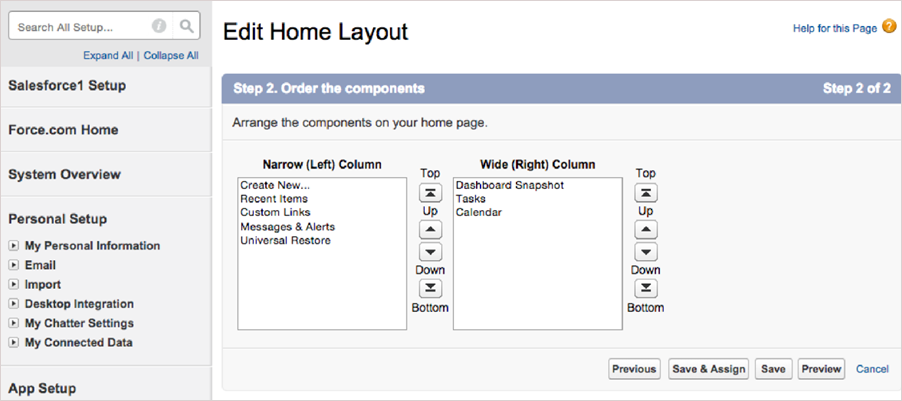Click the search magnifier icon

[x=186, y=26]
